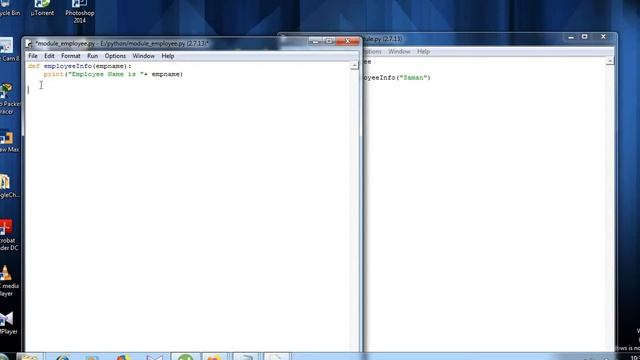Click the "Employee Name is " string
This screenshot has height=360, width=640.
pos(106,74)
